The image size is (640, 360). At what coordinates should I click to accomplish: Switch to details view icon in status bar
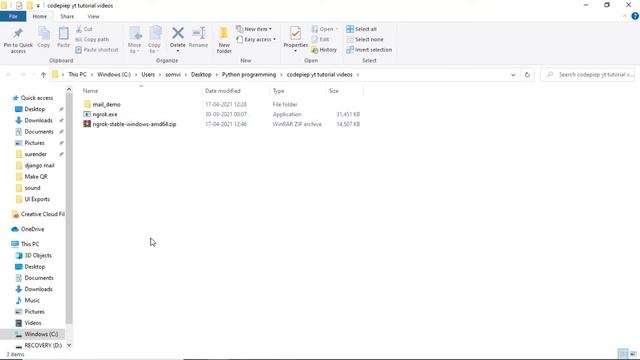click(622, 354)
